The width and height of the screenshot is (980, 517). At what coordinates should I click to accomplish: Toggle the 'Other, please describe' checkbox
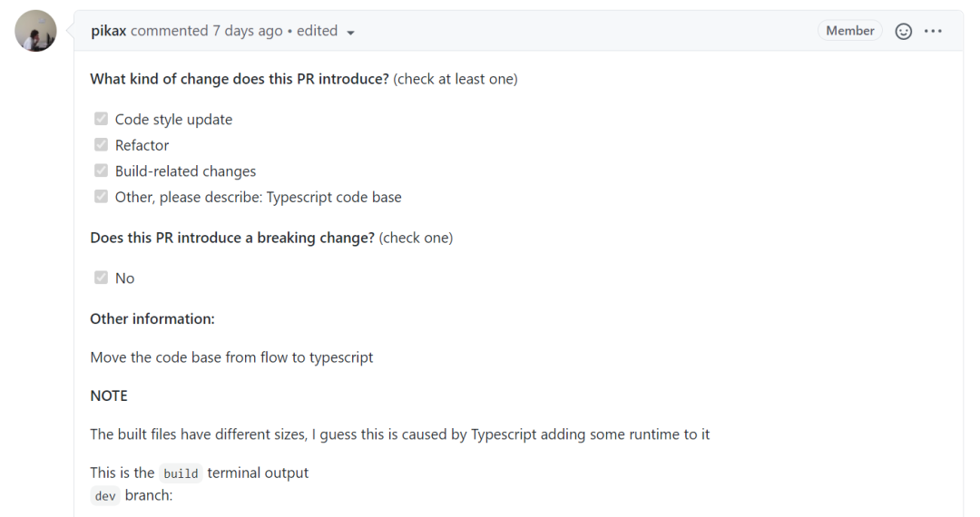101,197
